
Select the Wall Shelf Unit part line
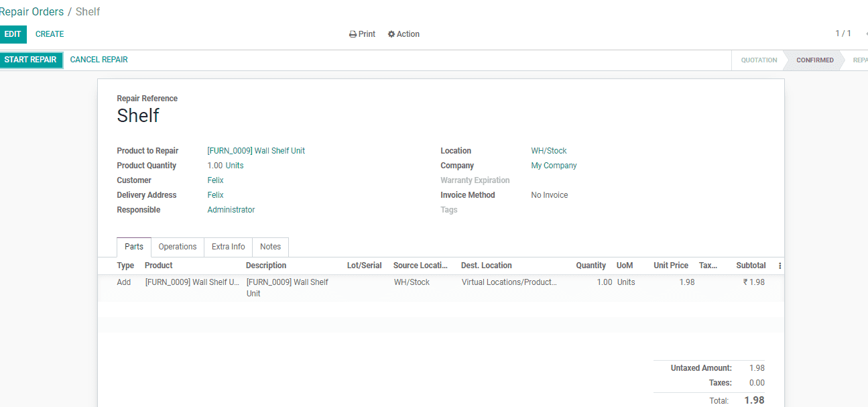click(x=192, y=282)
